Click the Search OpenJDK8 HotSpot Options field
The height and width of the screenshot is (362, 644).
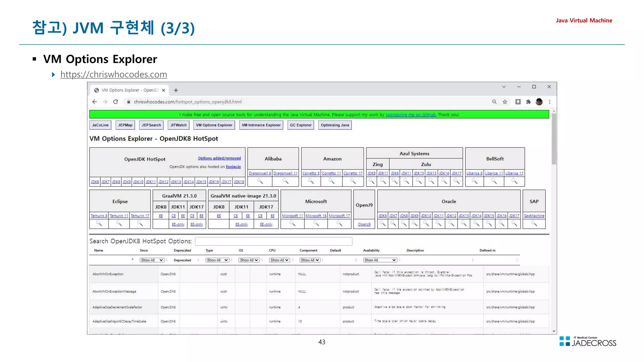pos(274,241)
